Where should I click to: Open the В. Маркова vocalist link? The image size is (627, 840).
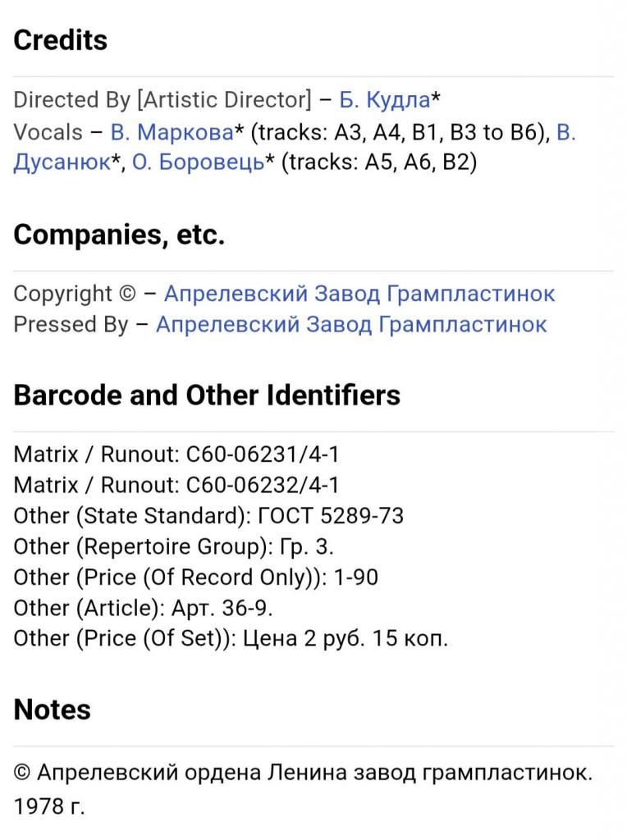pos(172,132)
